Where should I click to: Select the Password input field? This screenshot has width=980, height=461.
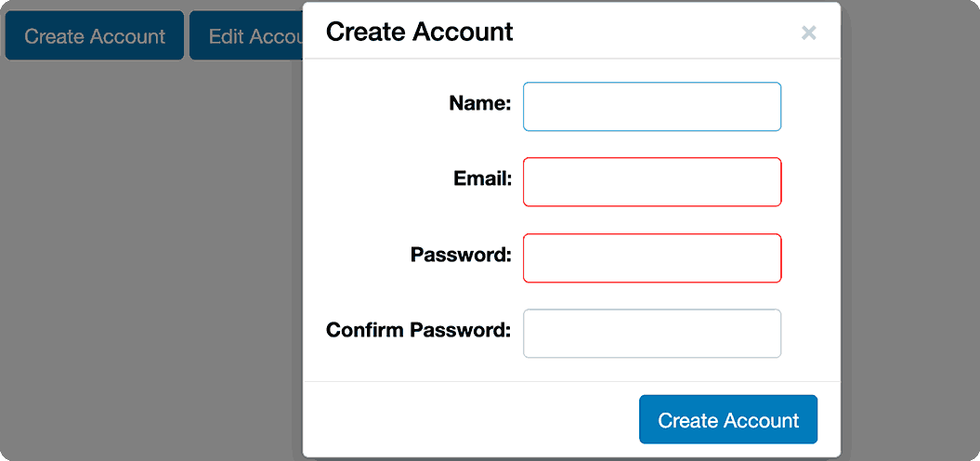click(x=652, y=257)
